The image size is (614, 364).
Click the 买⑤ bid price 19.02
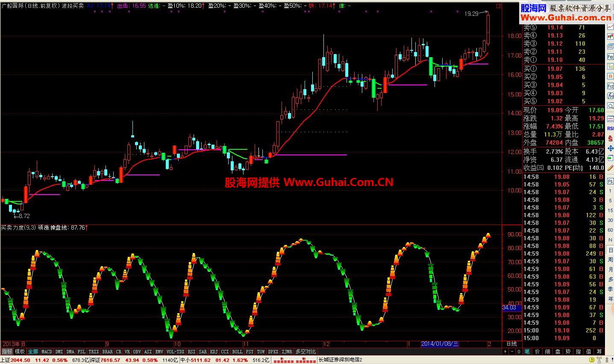555,101
